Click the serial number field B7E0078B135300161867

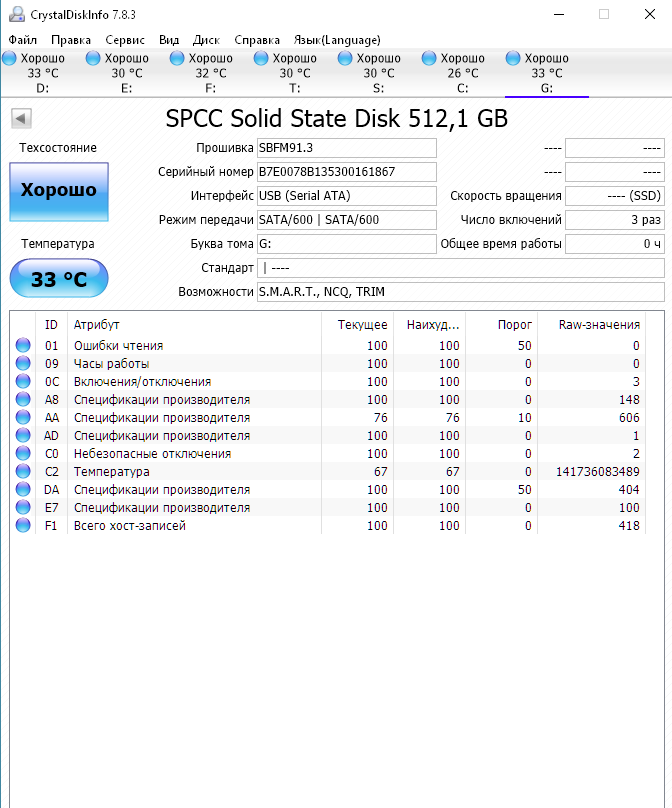[347, 172]
